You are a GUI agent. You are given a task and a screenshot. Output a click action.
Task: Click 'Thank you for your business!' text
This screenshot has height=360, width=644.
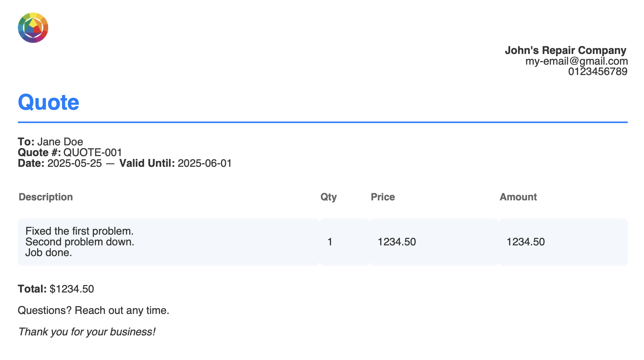(x=87, y=332)
